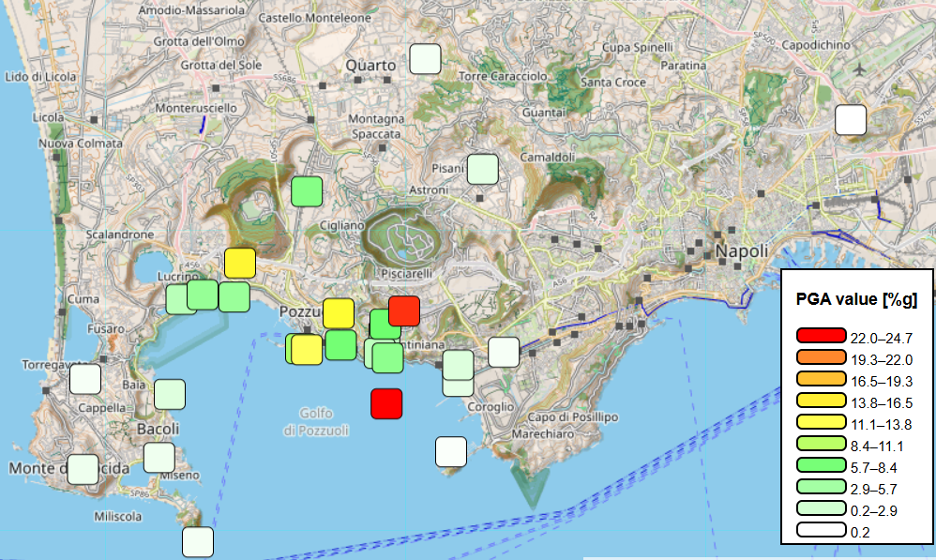The height and width of the screenshot is (560, 936).
Task: Click the green marker near Cigliano
Action: tap(305, 192)
